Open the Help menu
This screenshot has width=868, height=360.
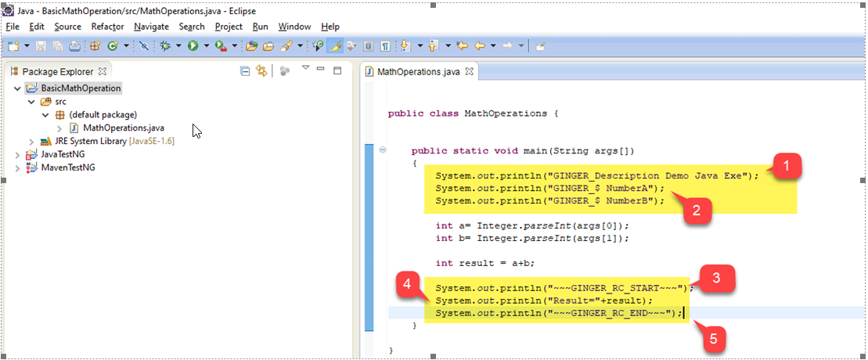click(x=330, y=27)
